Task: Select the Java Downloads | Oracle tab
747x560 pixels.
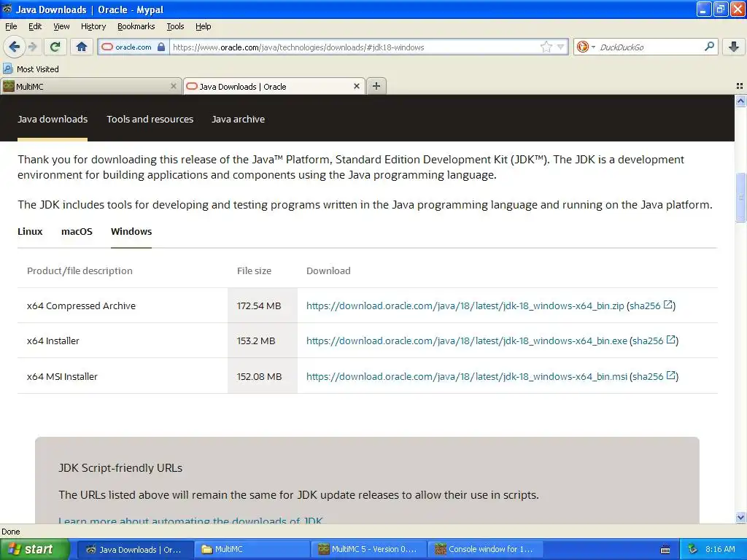Action: click(x=274, y=86)
